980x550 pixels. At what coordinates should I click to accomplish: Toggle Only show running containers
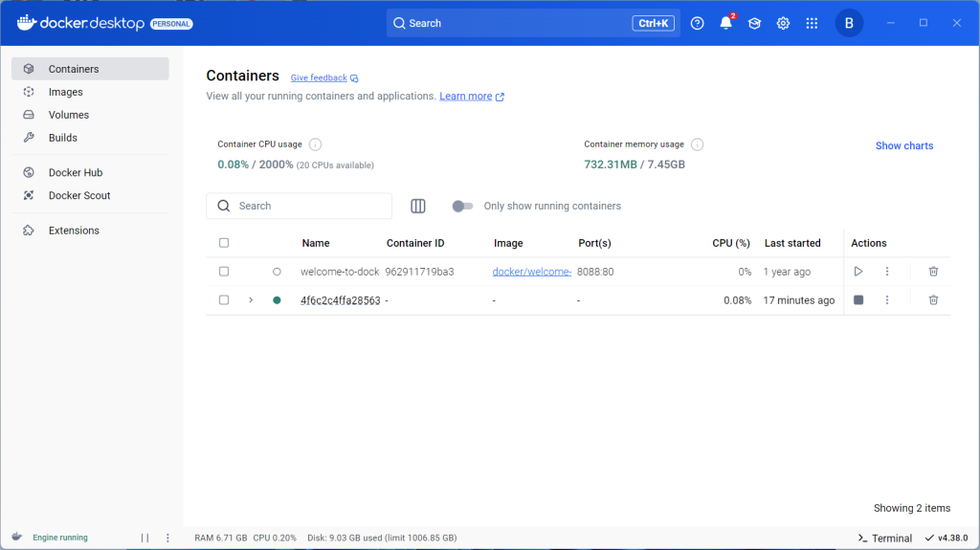coord(463,206)
